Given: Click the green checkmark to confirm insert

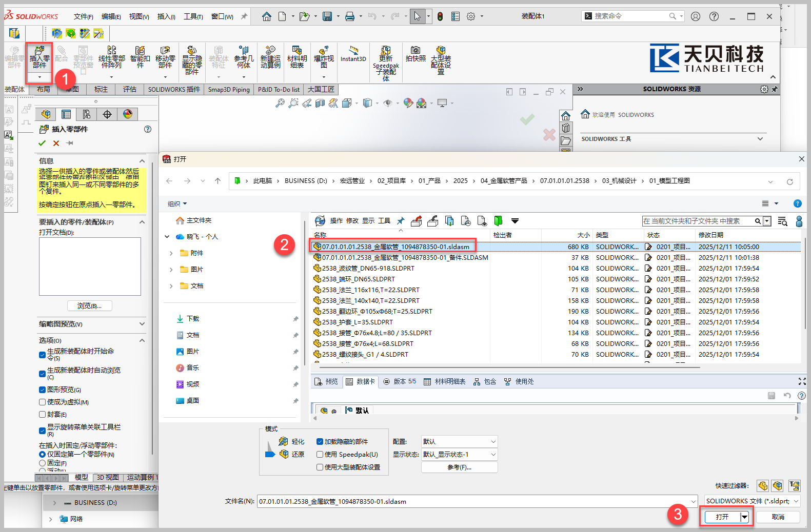Looking at the screenshot, I should (x=42, y=143).
